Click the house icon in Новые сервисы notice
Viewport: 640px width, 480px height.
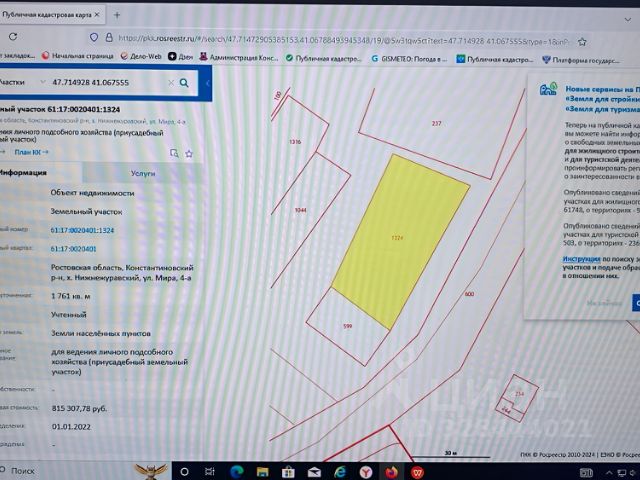pos(549,89)
